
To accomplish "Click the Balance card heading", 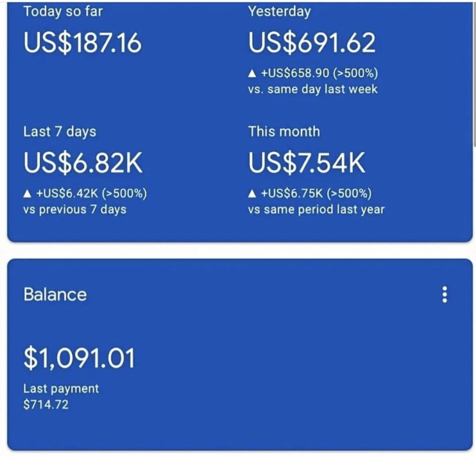I will pyautogui.click(x=55, y=295).
